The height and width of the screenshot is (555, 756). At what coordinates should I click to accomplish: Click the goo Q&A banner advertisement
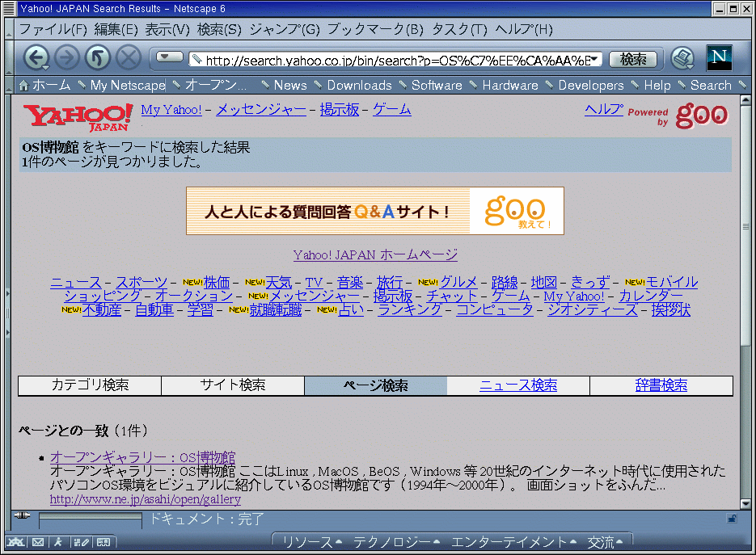375,211
